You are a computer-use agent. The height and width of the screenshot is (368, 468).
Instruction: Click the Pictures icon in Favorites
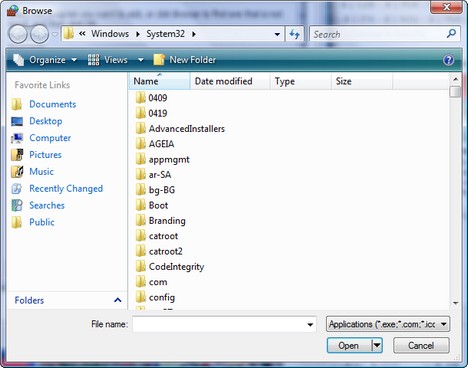[17, 155]
